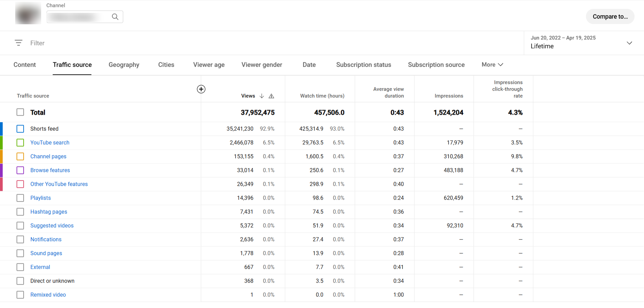Toggle the Total row checkbox
Viewport: 644px width, 308px height.
(x=20, y=112)
